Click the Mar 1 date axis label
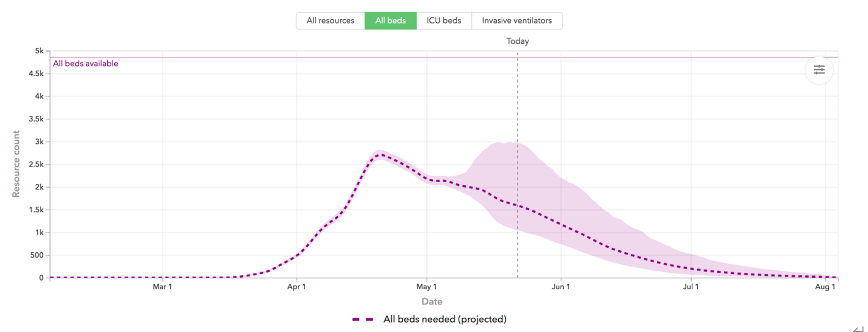Image resolution: width=868 pixels, height=332 pixels. click(162, 287)
